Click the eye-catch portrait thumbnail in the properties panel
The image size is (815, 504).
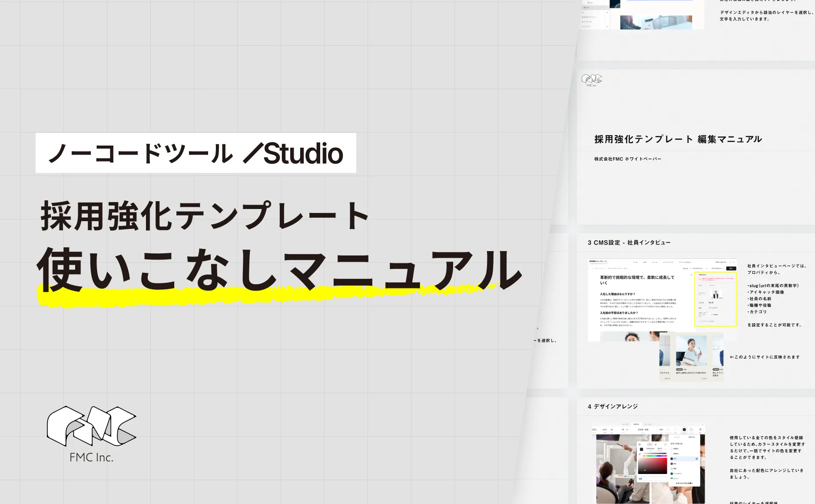(x=716, y=294)
